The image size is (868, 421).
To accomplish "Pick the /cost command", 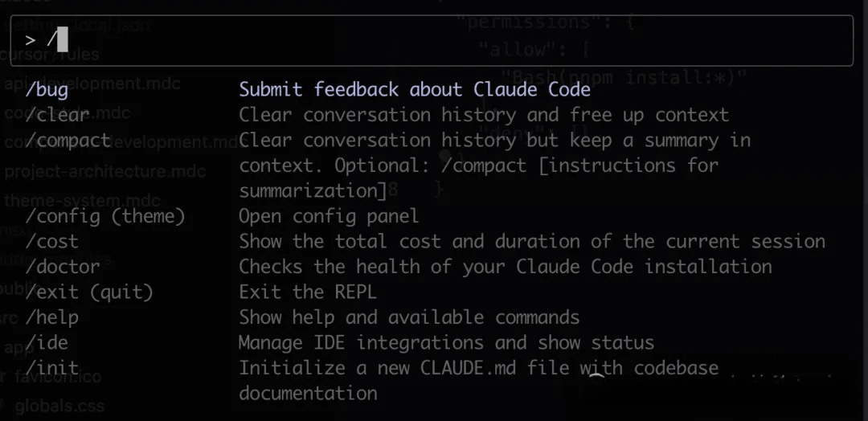I will click(51, 242).
